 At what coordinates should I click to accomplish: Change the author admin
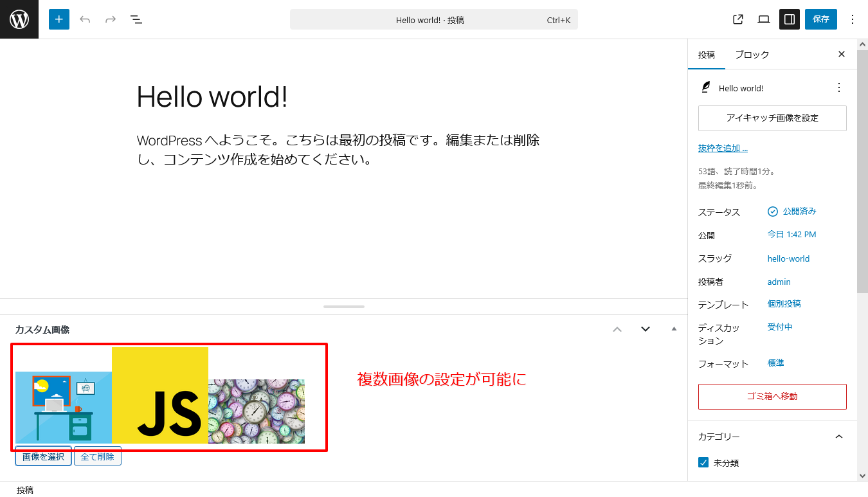click(x=779, y=282)
